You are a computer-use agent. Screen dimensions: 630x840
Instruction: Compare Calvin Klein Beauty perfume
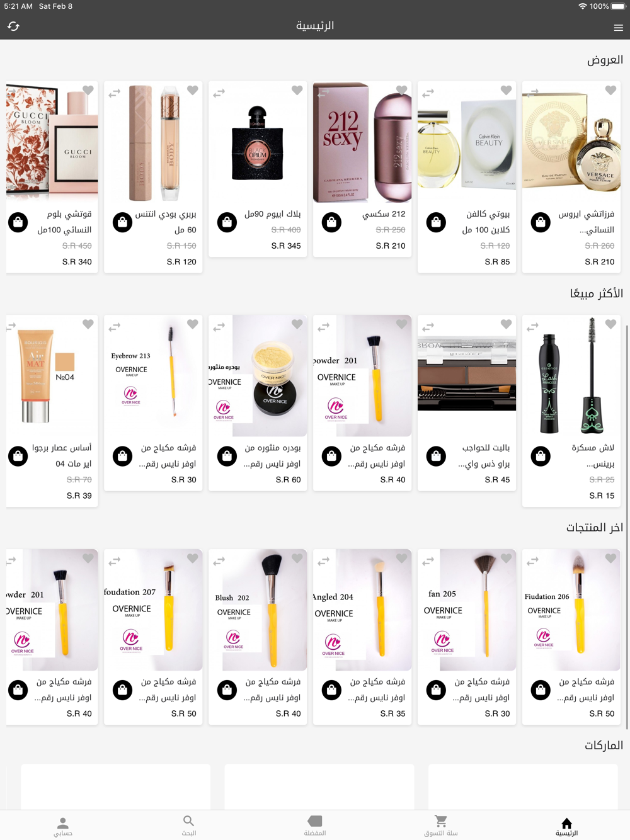tap(428, 93)
